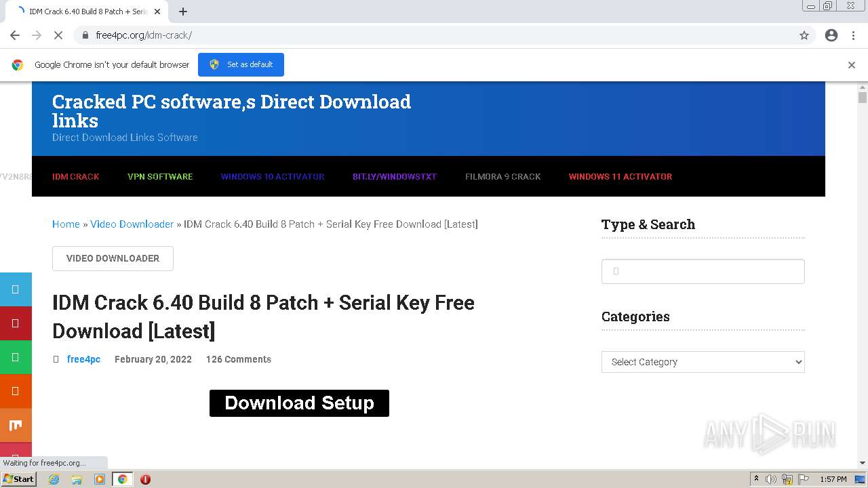Screen dimensions: 868x488
Task: Open WINDOWS 10 ACTIVATOR menu item
Action: coord(273,176)
